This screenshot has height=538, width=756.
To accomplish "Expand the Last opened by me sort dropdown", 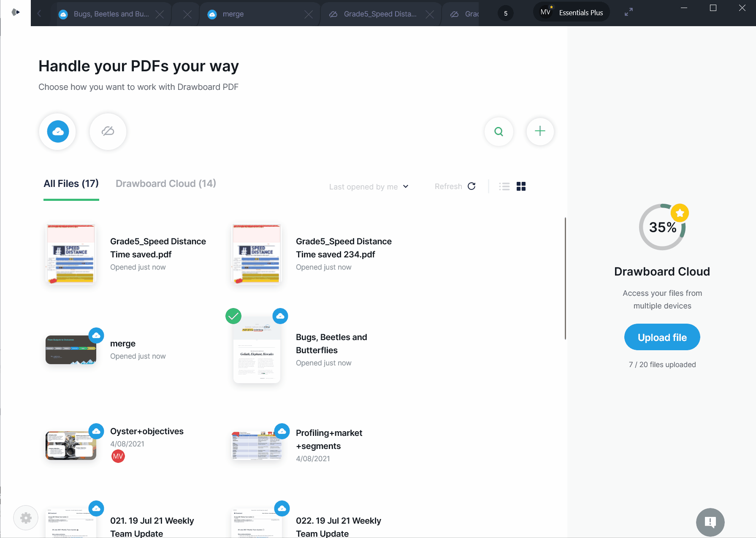I will (x=369, y=187).
